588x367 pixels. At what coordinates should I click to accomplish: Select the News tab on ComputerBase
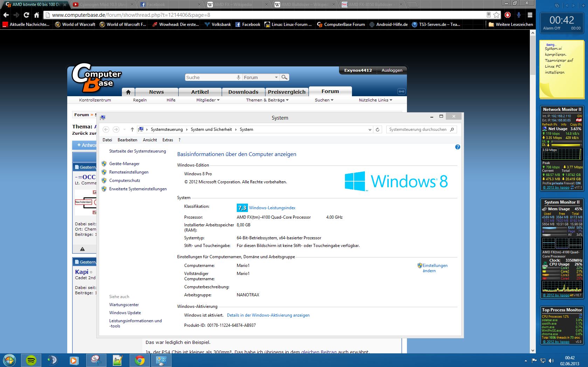[x=157, y=92]
